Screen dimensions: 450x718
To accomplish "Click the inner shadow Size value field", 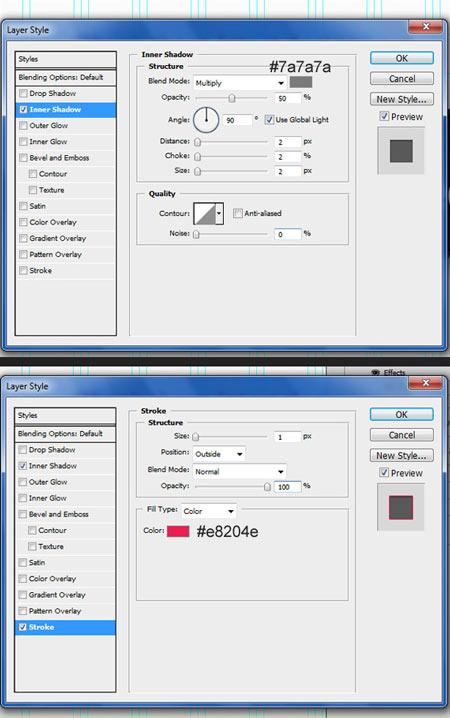I will 288,171.
